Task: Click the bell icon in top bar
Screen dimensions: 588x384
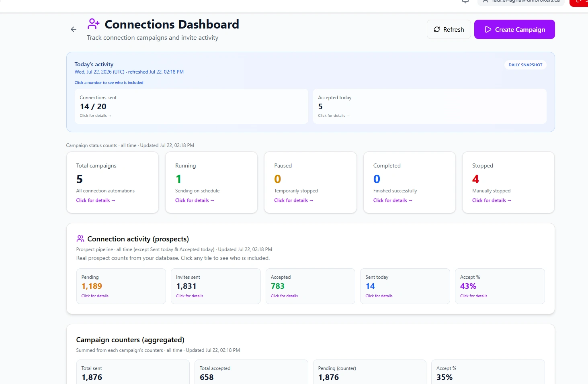Action: [x=465, y=2]
